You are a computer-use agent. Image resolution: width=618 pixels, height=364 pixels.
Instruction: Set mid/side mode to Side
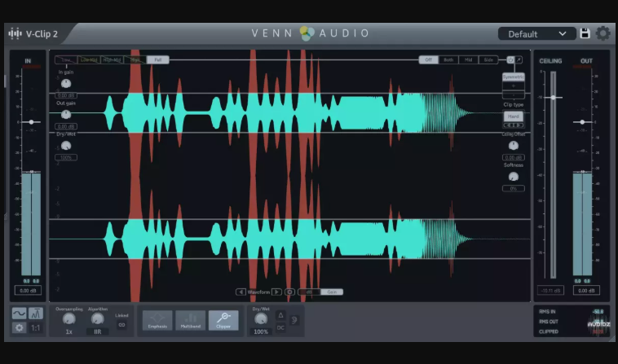tap(488, 59)
